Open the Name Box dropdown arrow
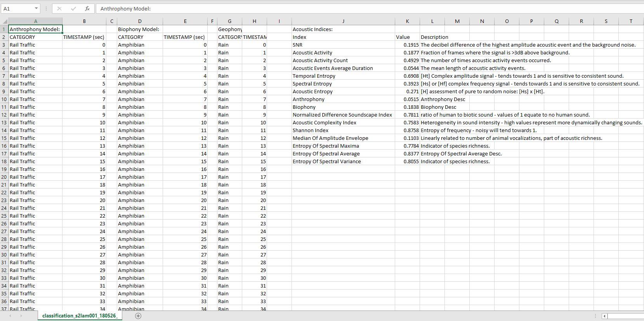Viewport: 644px width, 321px height. click(36, 9)
